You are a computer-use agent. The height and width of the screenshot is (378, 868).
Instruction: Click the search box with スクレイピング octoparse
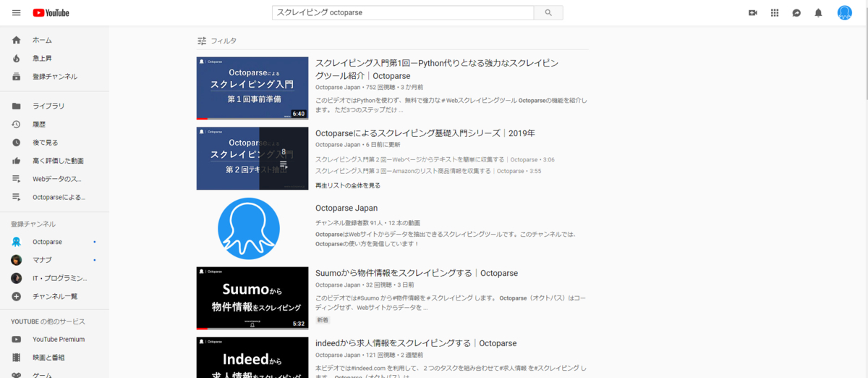point(403,12)
